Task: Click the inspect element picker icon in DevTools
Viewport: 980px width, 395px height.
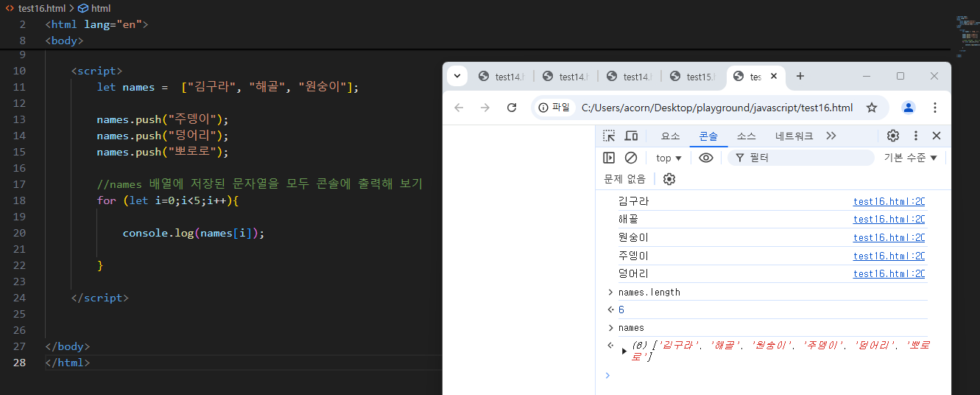Action: [x=609, y=136]
